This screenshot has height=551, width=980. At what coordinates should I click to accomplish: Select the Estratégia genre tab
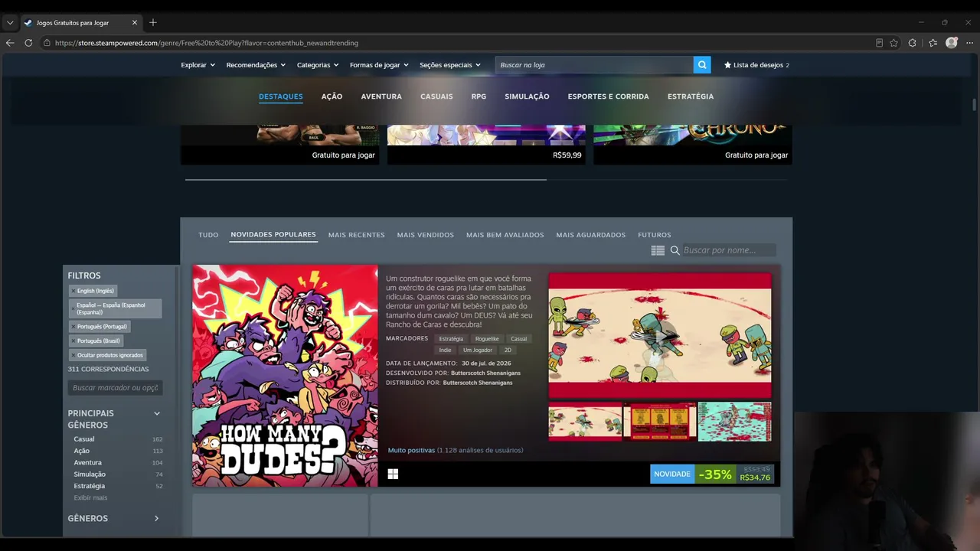click(691, 96)
